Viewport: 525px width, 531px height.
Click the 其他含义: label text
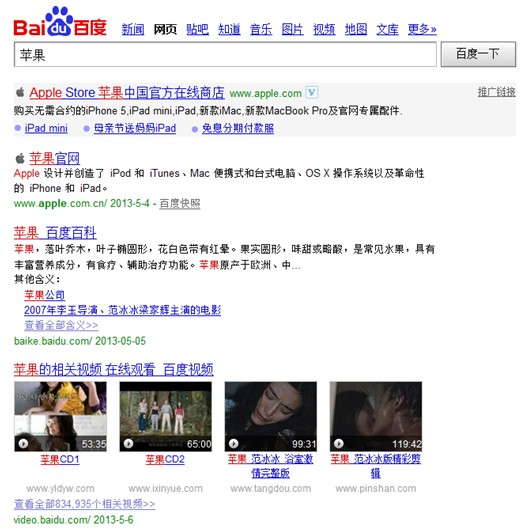tap(37, 279)
